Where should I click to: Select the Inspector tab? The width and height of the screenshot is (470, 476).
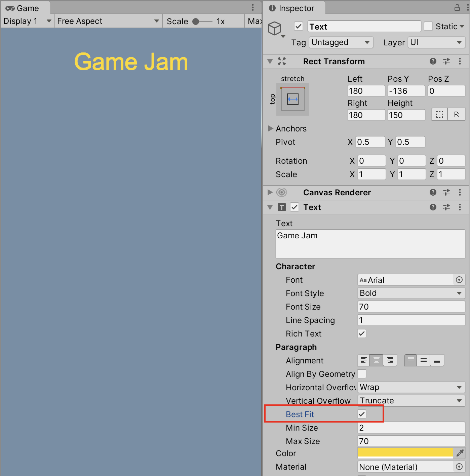pos(292,8)
